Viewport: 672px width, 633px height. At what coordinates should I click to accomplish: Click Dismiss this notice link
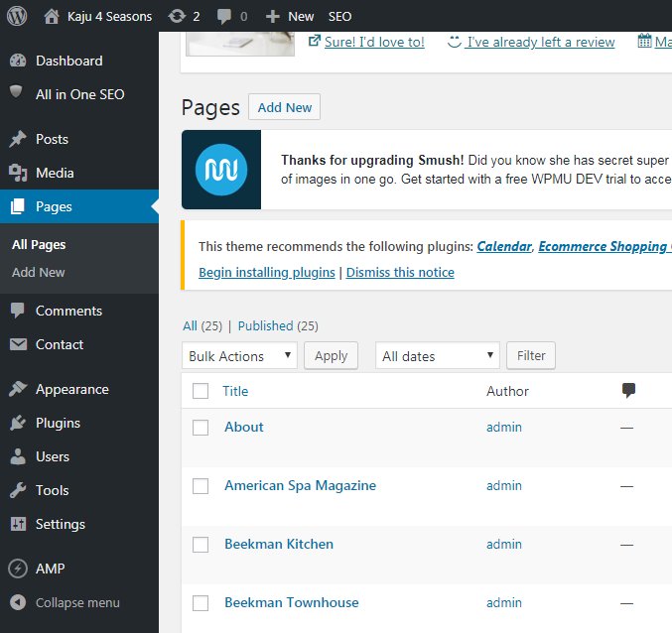coord(400,273)
